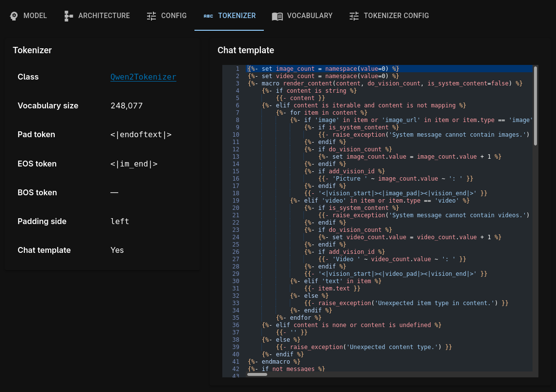This screenshot has width=556, height=392.
Task: Select the TOKENIZER tab
Action: click(x=230, y=16)
